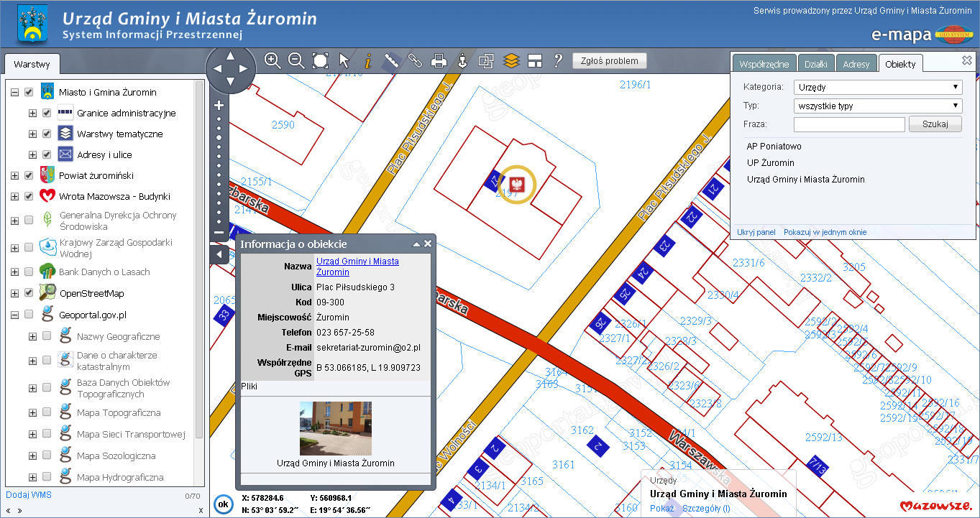Choose the ruler measurement tool
This screenshot has width=980, height=518.
click(x=392, y=60)
